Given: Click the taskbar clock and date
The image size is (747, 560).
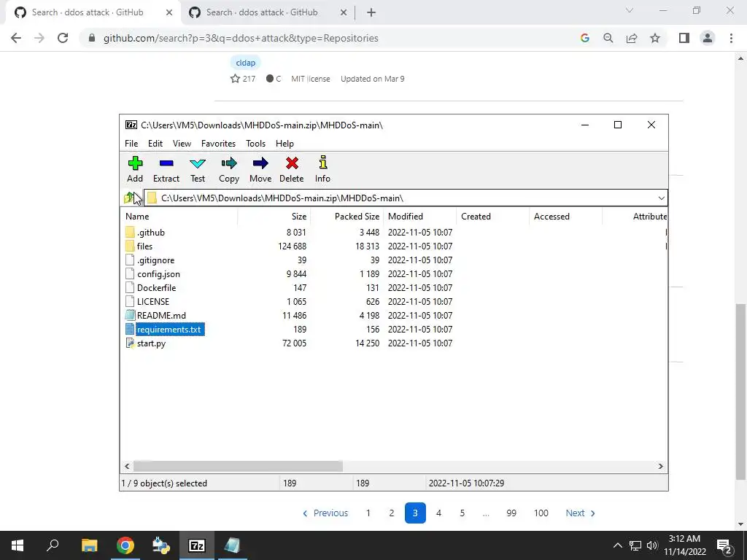Looking at the screenshot, I should [684, 545].
